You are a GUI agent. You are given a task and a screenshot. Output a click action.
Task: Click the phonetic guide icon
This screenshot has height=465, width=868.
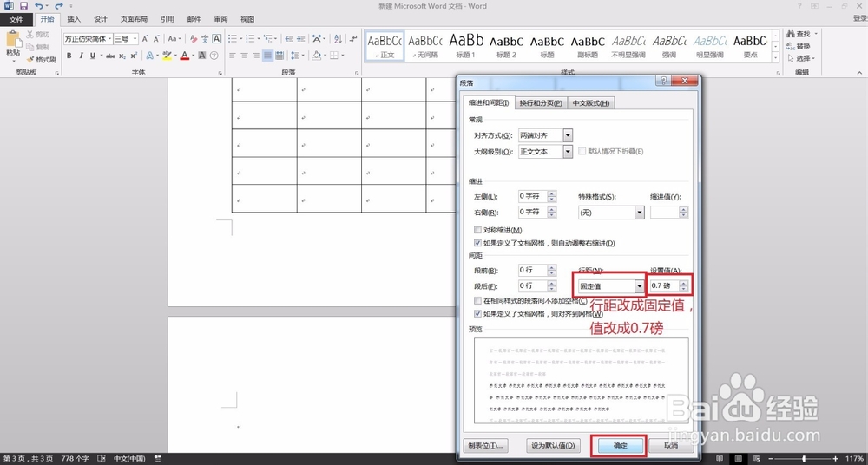pos(205,39)
